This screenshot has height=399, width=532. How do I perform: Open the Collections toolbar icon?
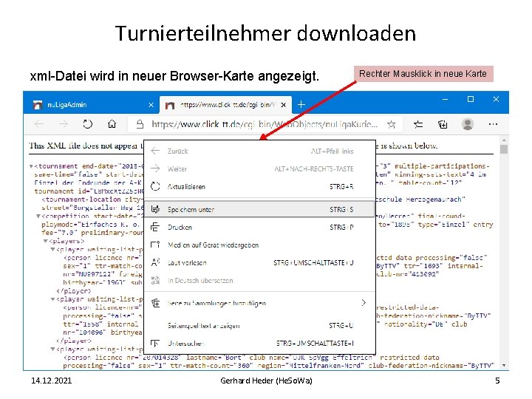coord(443,125)
